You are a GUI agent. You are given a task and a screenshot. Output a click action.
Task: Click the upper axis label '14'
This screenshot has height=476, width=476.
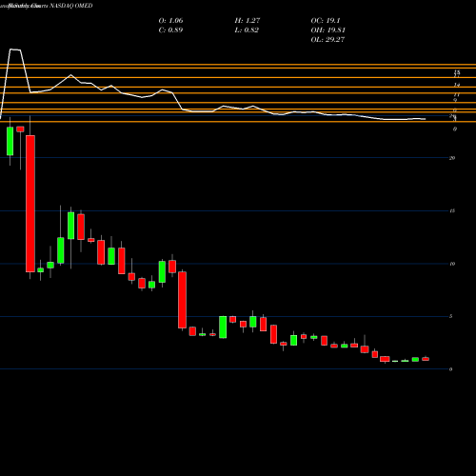tap(457, 85)
